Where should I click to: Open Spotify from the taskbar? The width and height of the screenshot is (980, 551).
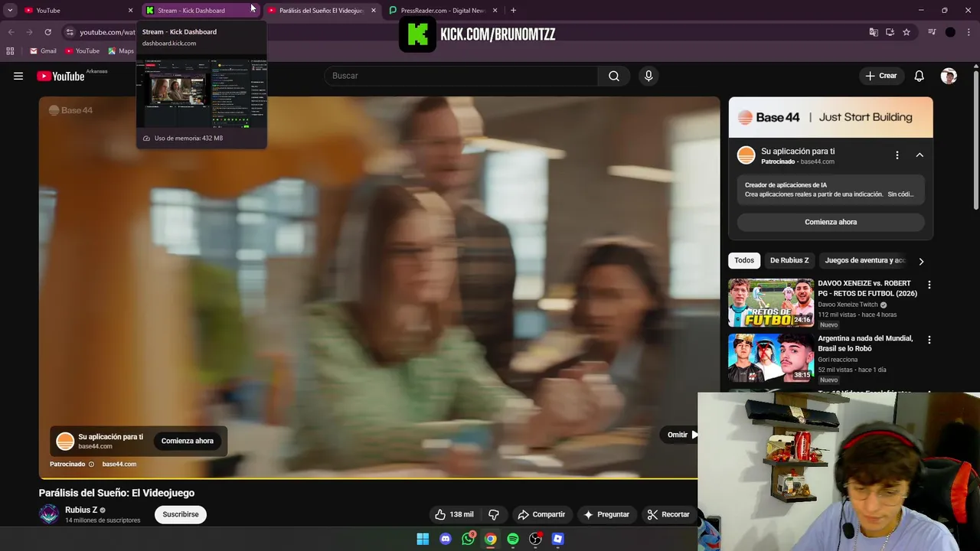point(513,539)
